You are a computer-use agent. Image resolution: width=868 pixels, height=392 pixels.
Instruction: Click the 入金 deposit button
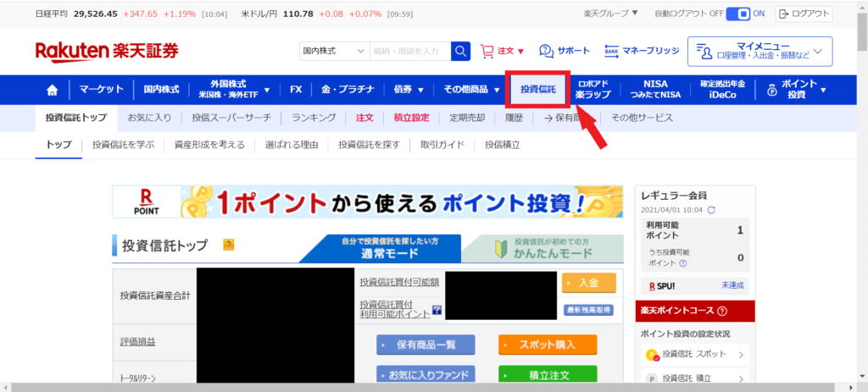coord(588,283)
